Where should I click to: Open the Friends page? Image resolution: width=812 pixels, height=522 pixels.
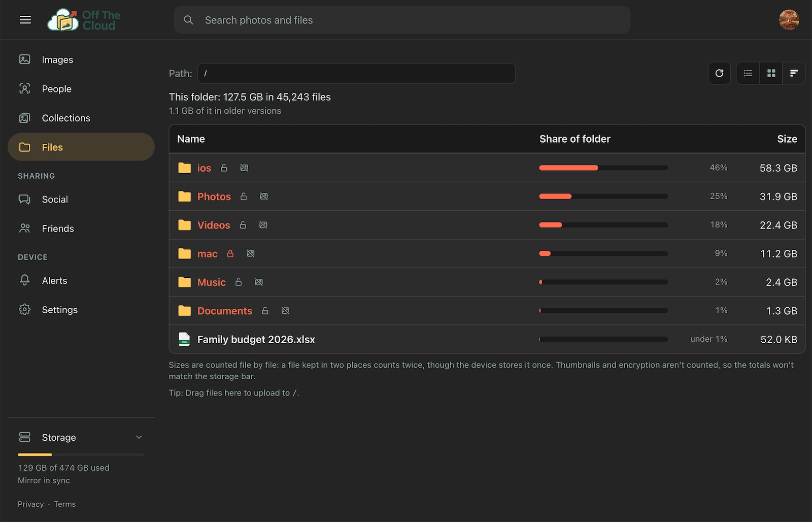point(81,229)
